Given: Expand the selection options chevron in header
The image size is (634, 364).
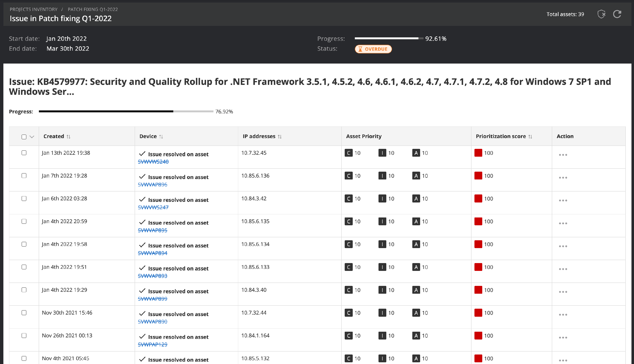Looking at the screenshot, I should 32,137.
